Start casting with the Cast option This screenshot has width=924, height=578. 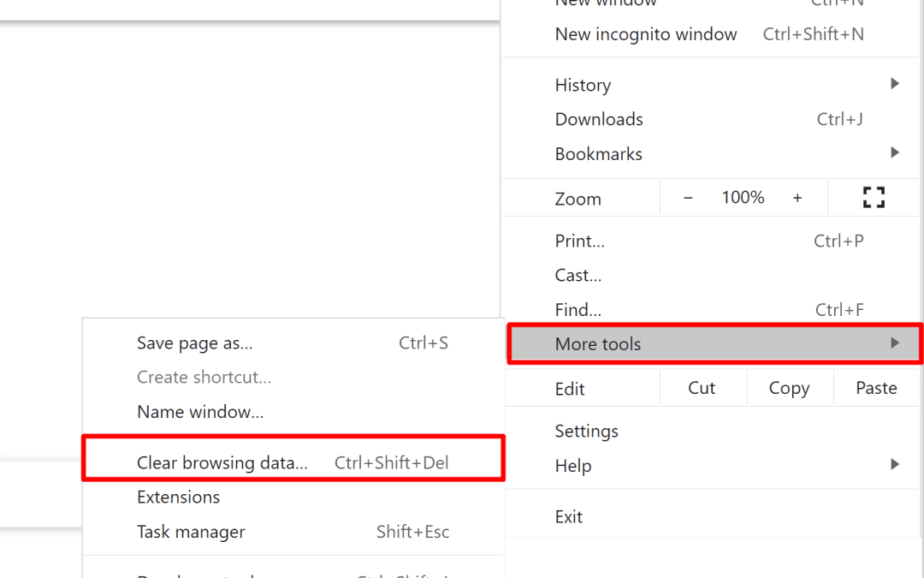tap(577, 275)
